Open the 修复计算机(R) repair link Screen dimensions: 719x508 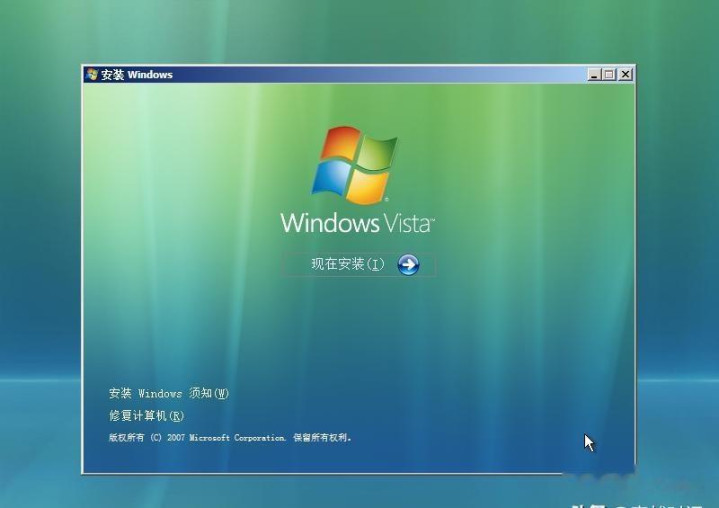(x=146, y=416)
